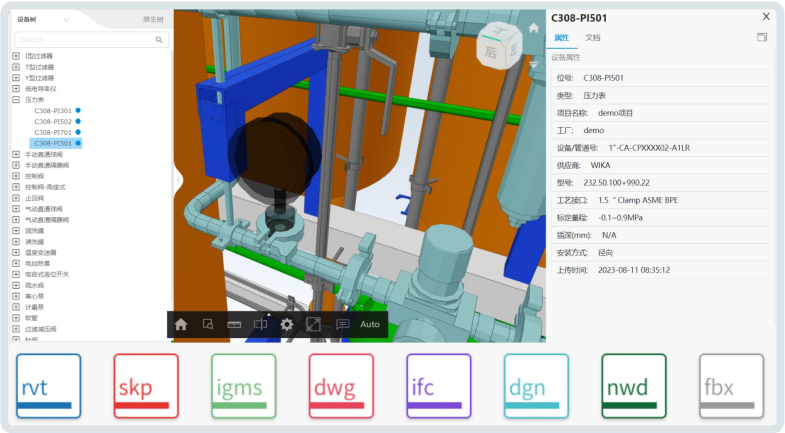The height and width of the screenshot is (433, 785).
Task: Open viewer settings gear icon
Action: pyautogui.click(x=287, y=324)
